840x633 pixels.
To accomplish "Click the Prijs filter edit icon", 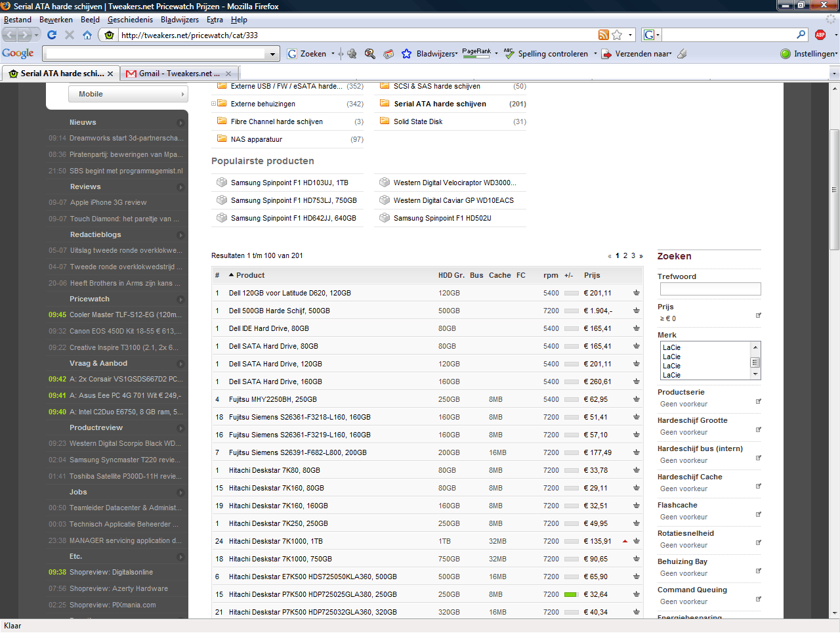I will point(759,315).
